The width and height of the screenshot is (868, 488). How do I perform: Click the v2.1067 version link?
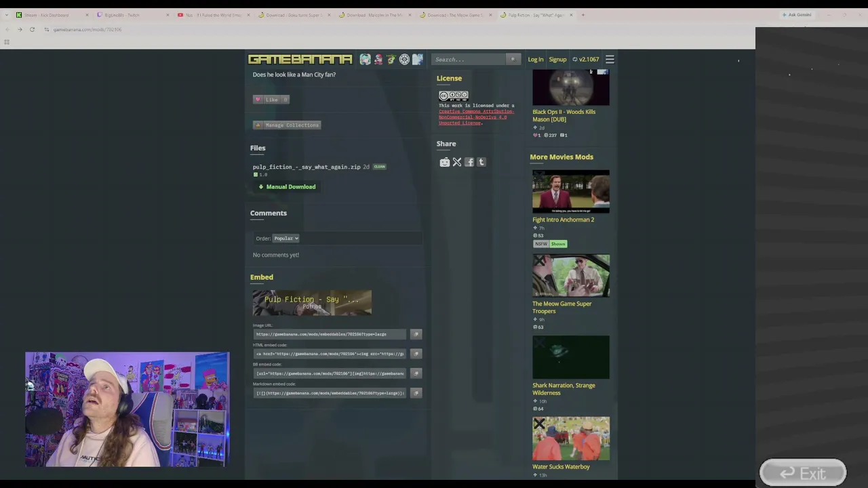[x=586, y=60]
